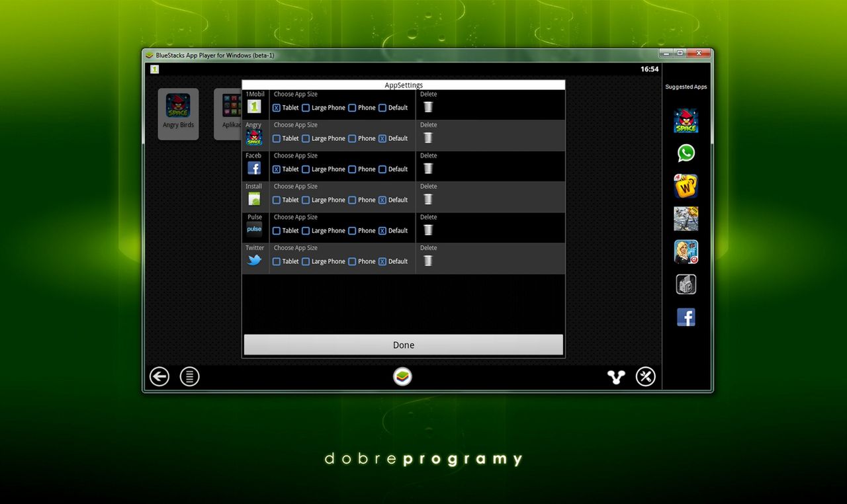This screenshot has width=847, height=504.
Task: Open the snowy landscape suggested app
Action: 686,219
